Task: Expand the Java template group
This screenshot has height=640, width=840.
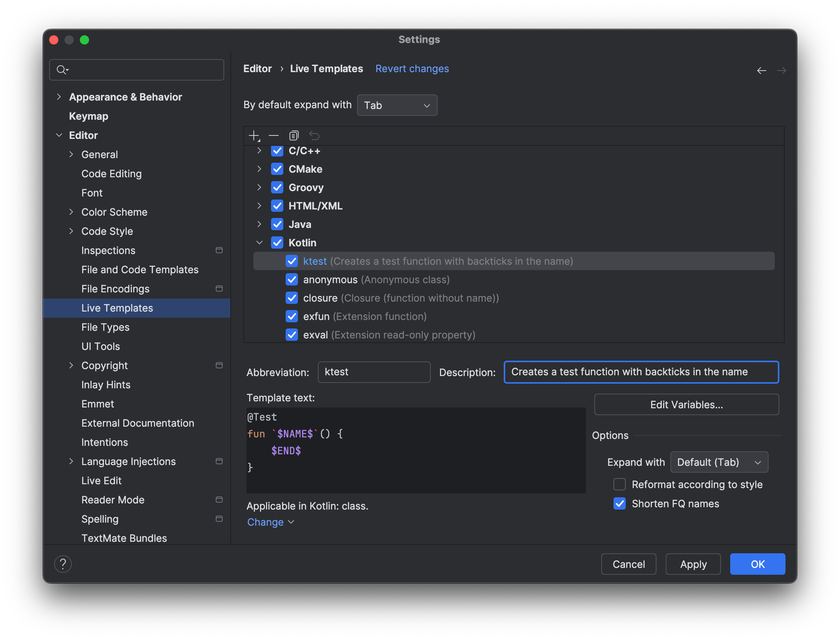Action: [x=259, y=224]
